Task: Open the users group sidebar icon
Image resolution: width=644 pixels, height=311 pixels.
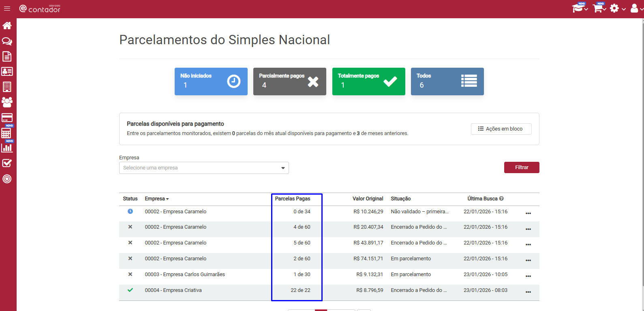Action: (7, 102)
